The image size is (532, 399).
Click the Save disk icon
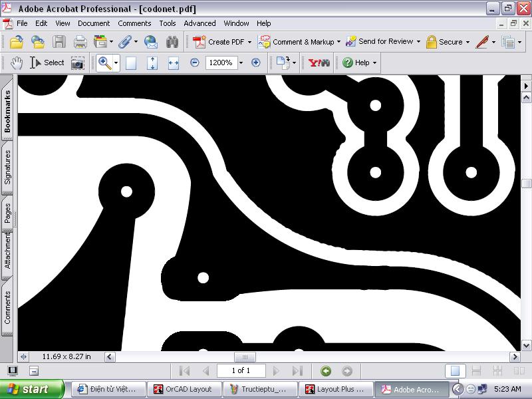(59, 42)
